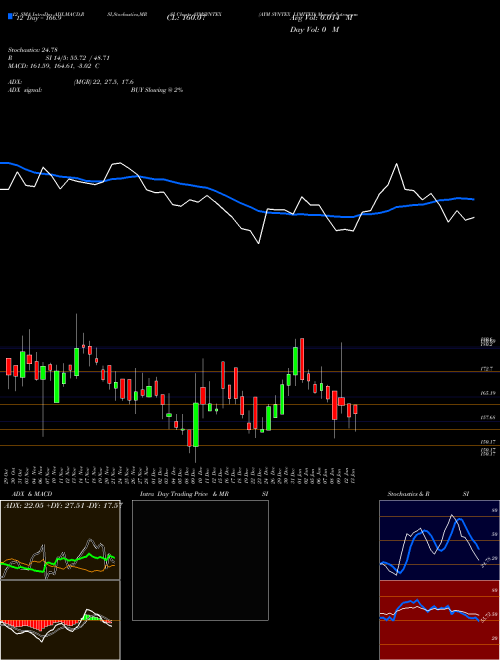Click the blue SMA legend square
Image resolution: width=500 pixels, height=660 pixels.
tap(11, 17)
